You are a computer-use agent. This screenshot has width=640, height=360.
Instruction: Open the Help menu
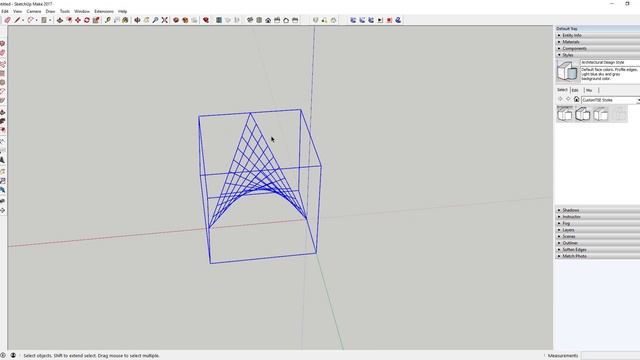coord(122,11)
